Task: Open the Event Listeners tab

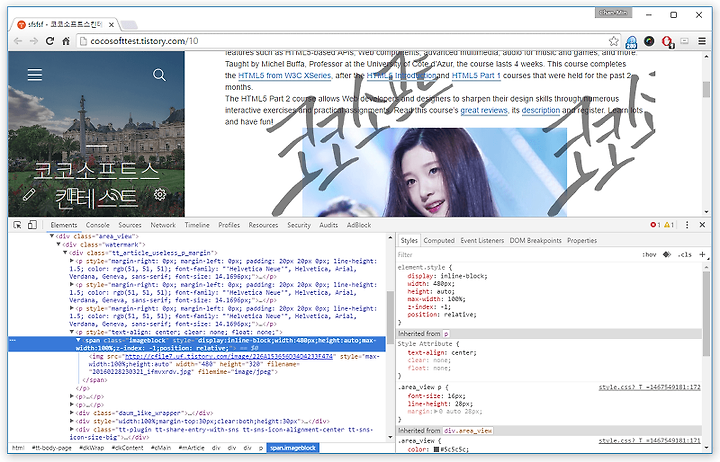Action: tap(482, 240)
